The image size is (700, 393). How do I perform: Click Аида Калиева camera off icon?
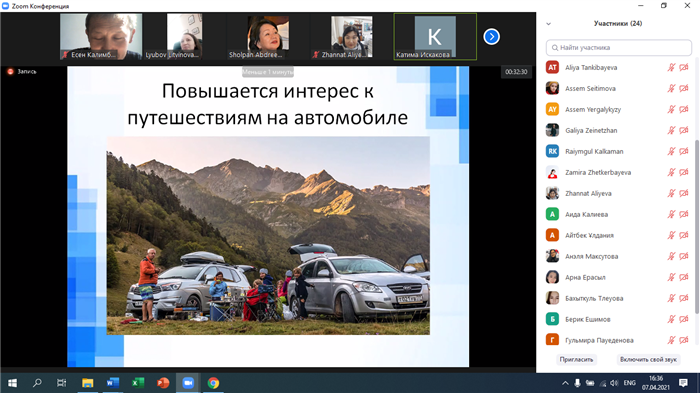click(683, 214)
